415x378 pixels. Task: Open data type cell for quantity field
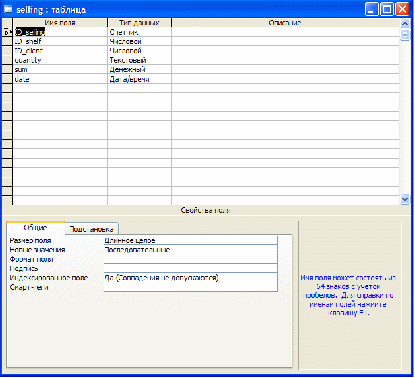pyautogui.click(x=139, y=60)
